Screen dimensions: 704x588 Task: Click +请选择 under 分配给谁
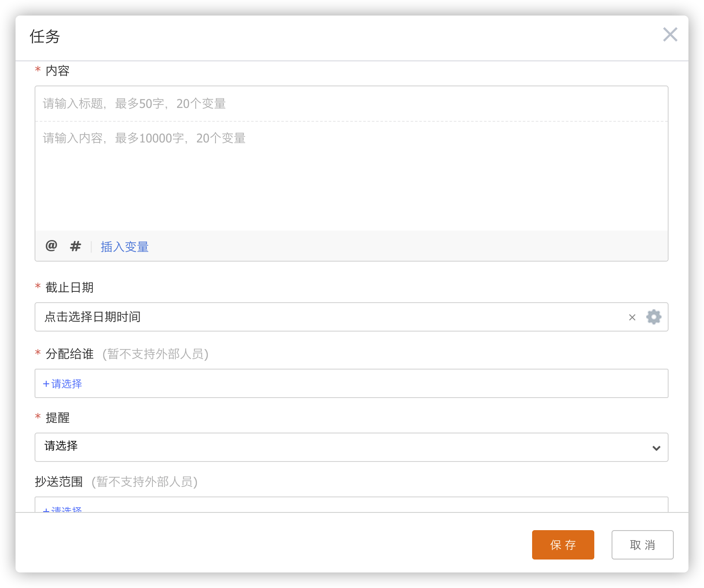tap(63, 384)
